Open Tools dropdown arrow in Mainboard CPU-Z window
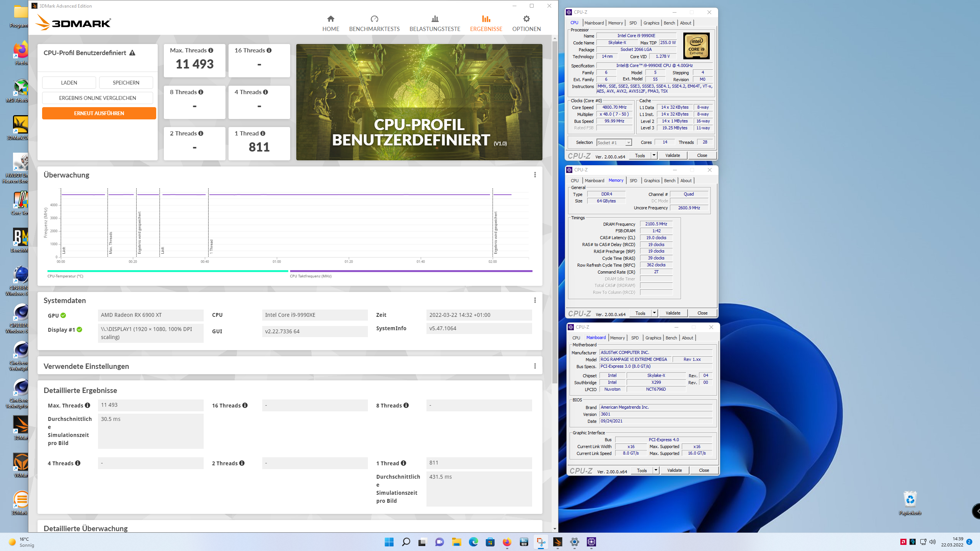 [656, 470]
